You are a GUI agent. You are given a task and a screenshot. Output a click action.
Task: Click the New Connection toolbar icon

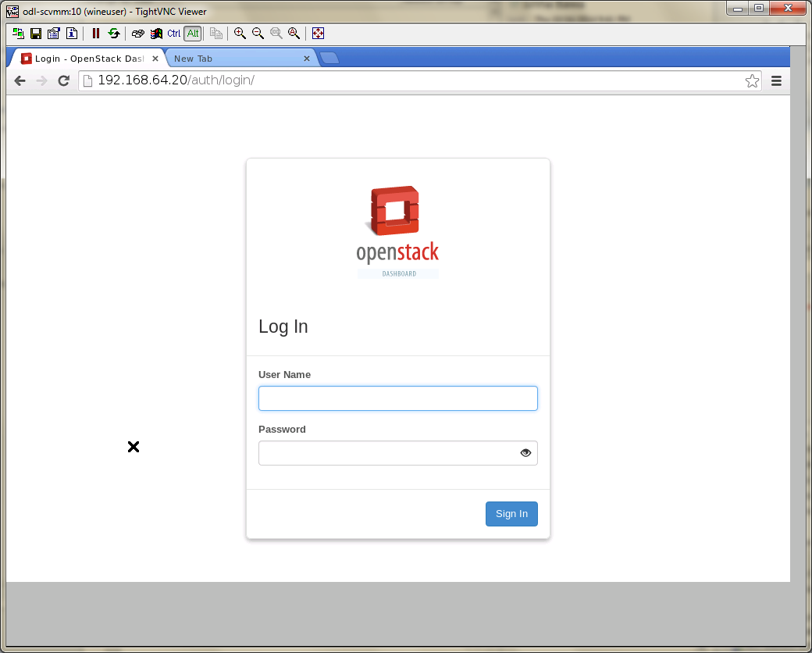pyautogui.click(x=18, y=34)
